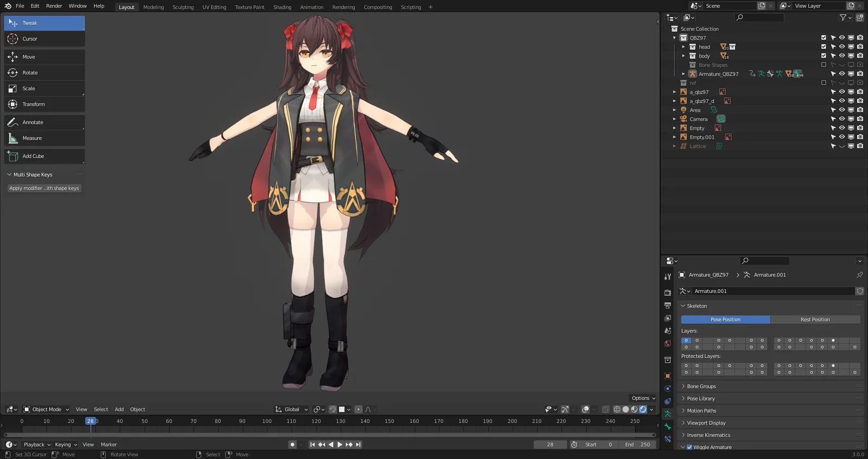Expand the head collection in outliner
This screenshot has width=868, height=459.
pos(684,47)
